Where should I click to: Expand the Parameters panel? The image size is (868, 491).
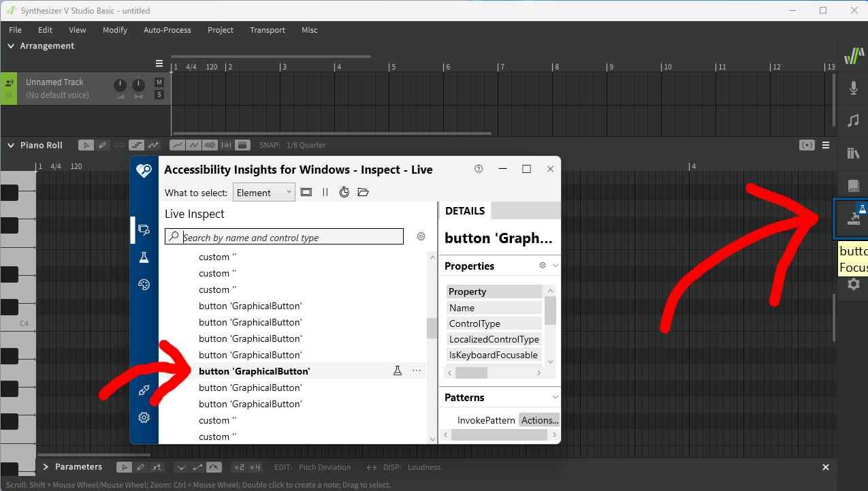46,467
